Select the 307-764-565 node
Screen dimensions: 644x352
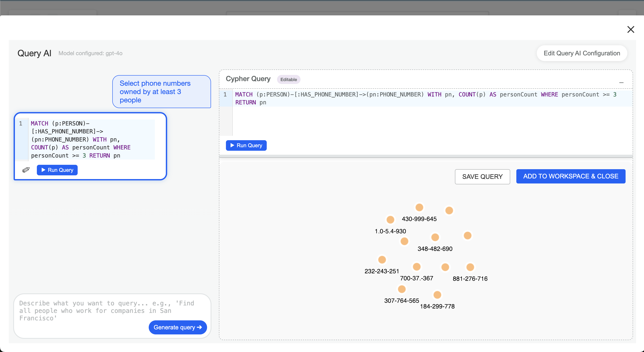coord(402,289)
